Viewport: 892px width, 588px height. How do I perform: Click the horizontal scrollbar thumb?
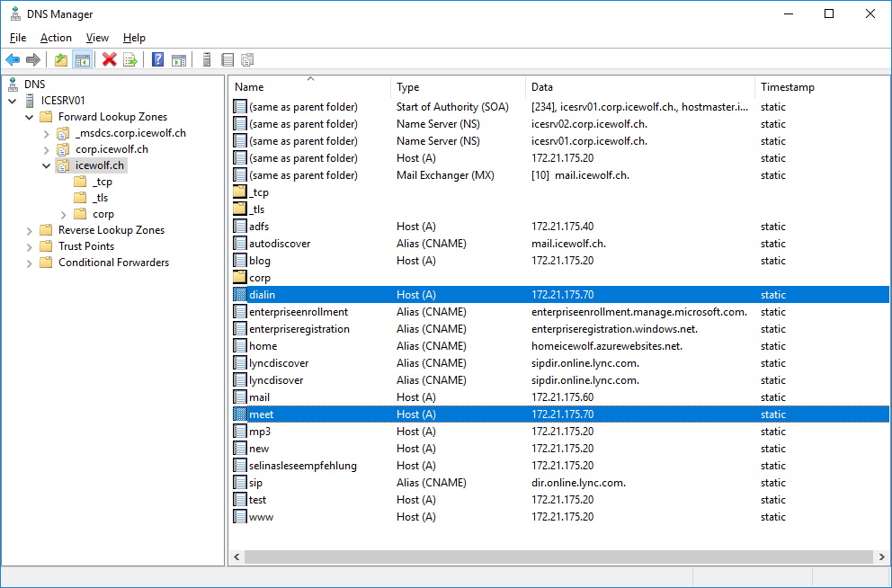[x=558, y=557]
